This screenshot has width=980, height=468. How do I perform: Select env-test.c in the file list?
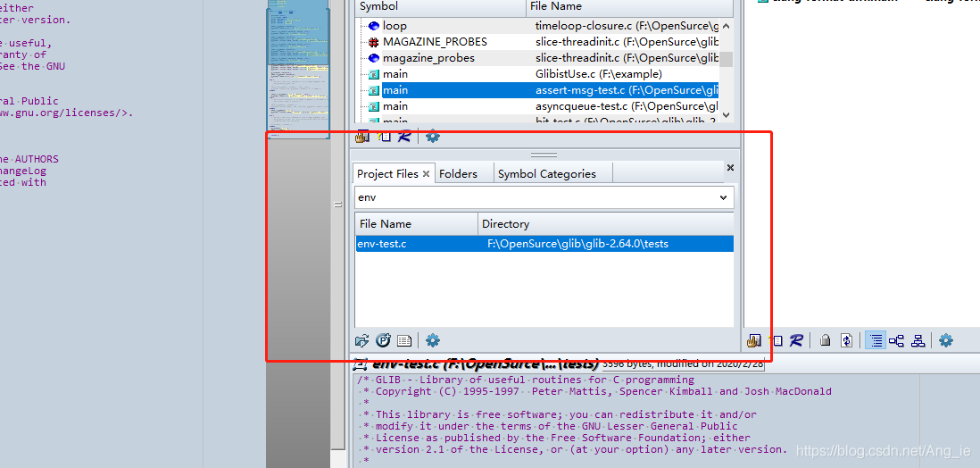(382, 244)
